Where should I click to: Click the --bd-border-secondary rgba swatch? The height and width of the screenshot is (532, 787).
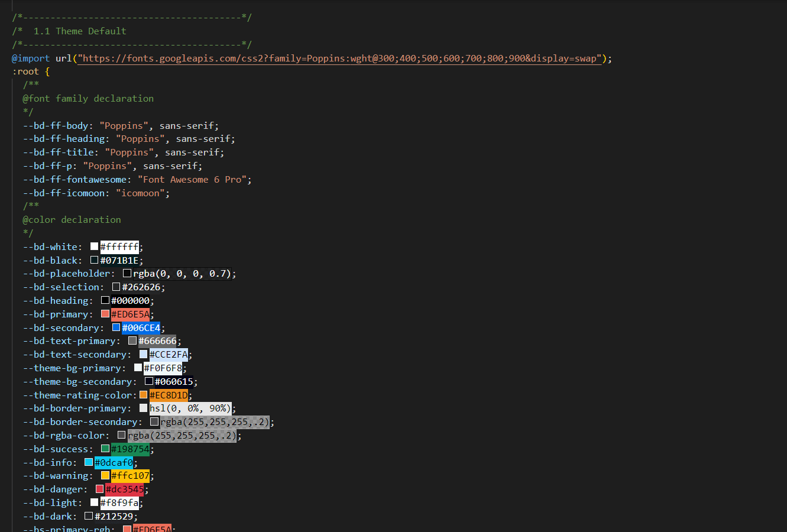(154, 421)
